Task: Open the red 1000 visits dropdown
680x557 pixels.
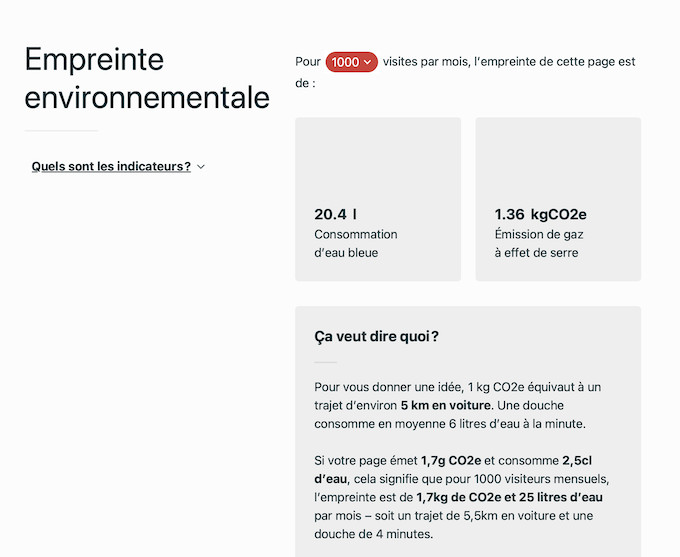Action: (x=351, y=62)
